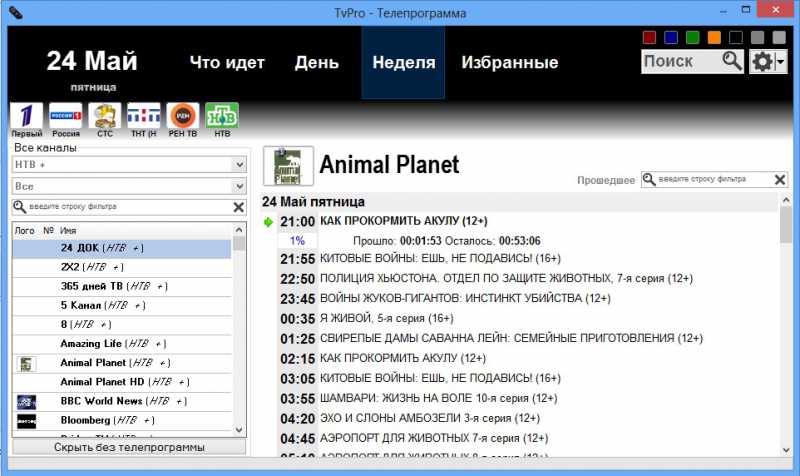Open the РЕН ТВ channel logo
Screen dimensions: 800x476
[x=183, y=115]
